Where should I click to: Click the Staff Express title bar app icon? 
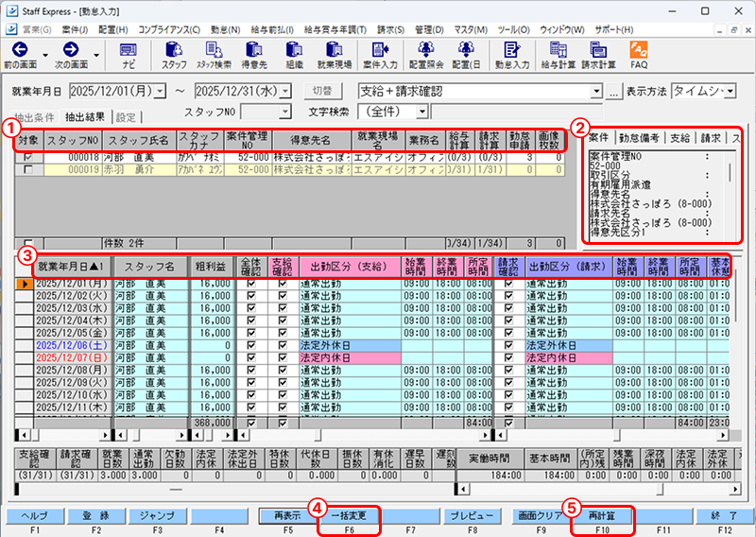coord(11,10)
